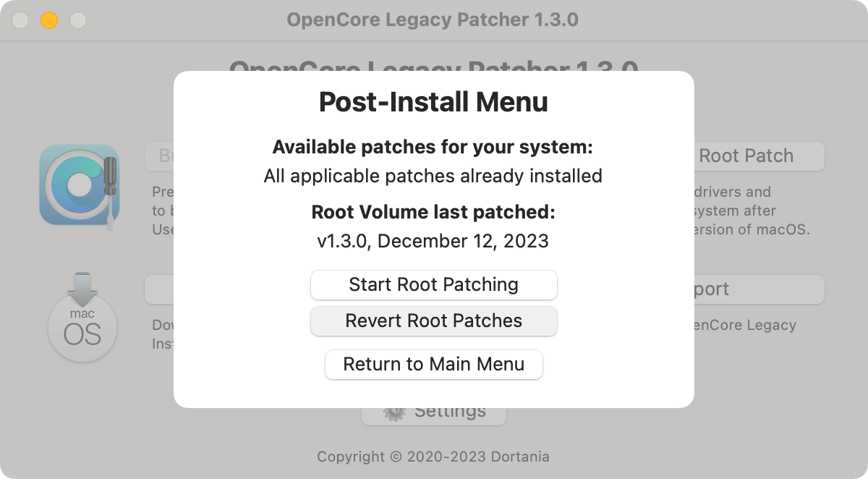This screenshot has height=479, width=868.
Task: Click 'Root Volume last patched:' label
Action: [433, 213]
